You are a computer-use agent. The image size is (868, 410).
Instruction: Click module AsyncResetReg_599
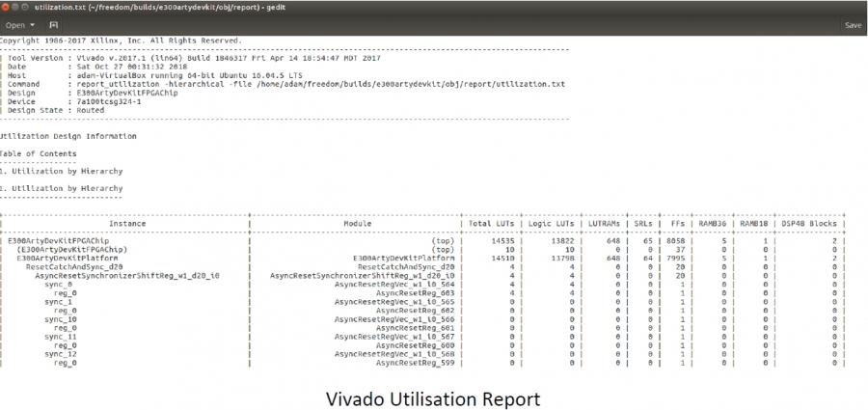(x=416, y=363)
